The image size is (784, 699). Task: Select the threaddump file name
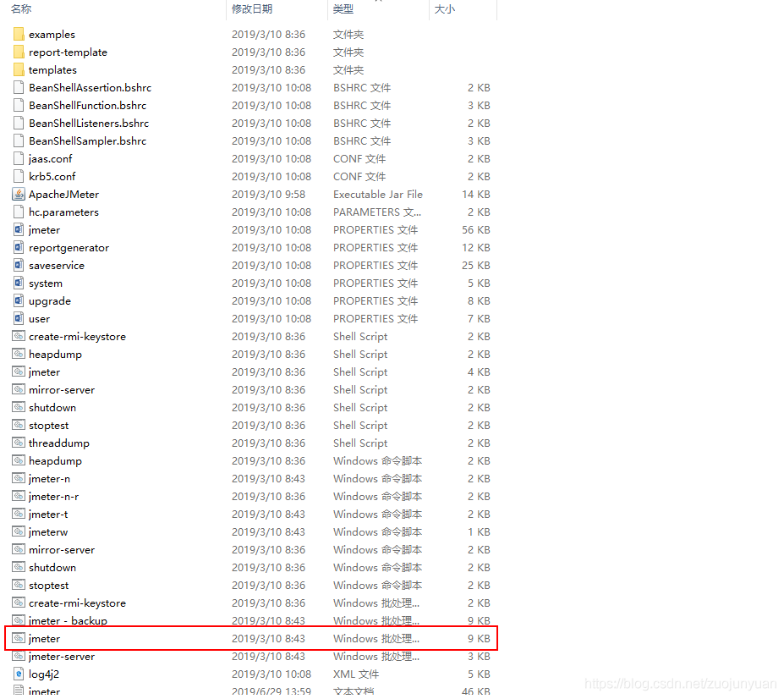[59, 443]
